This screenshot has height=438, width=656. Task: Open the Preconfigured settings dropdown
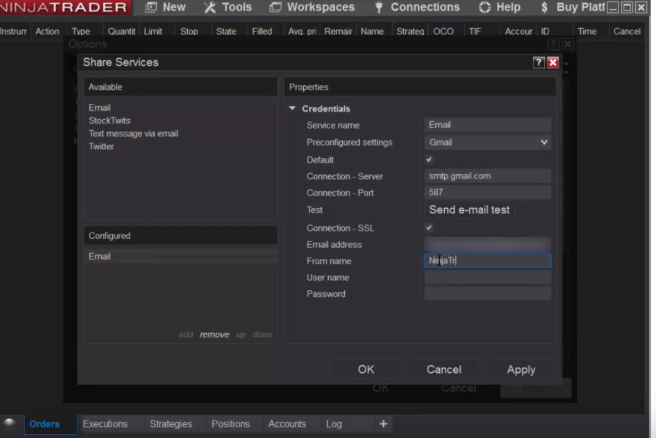point(487,142)
